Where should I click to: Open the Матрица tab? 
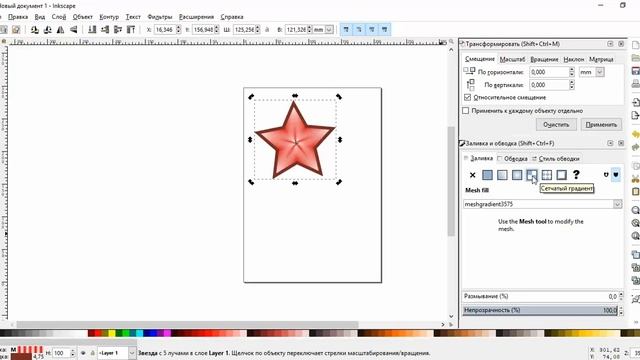coord(601,59)
